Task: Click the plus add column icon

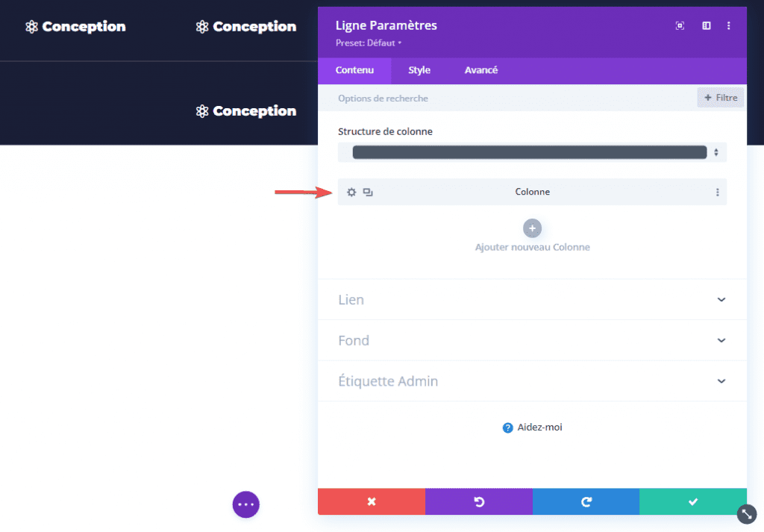Action: pyautogui.click(x=532, y=228)
